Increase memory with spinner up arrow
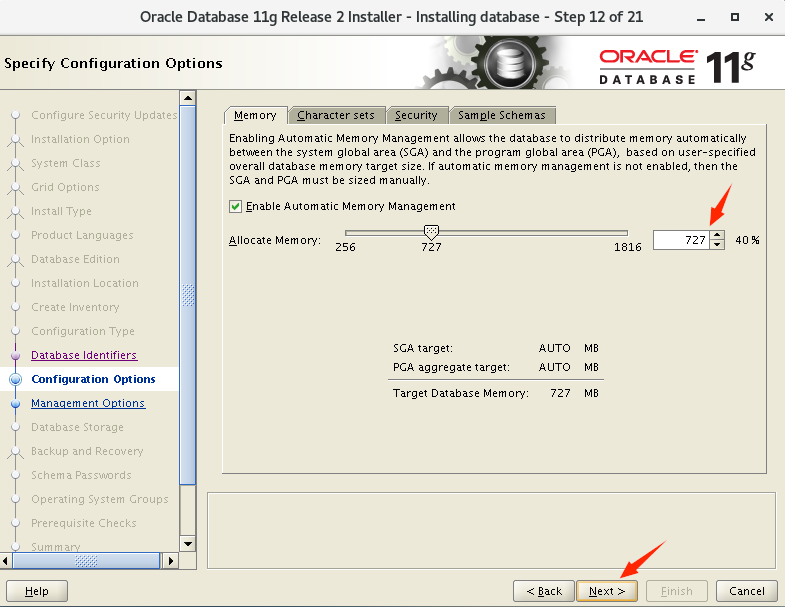This screenshot has height=607, width=785. click(x=717, y=235)
